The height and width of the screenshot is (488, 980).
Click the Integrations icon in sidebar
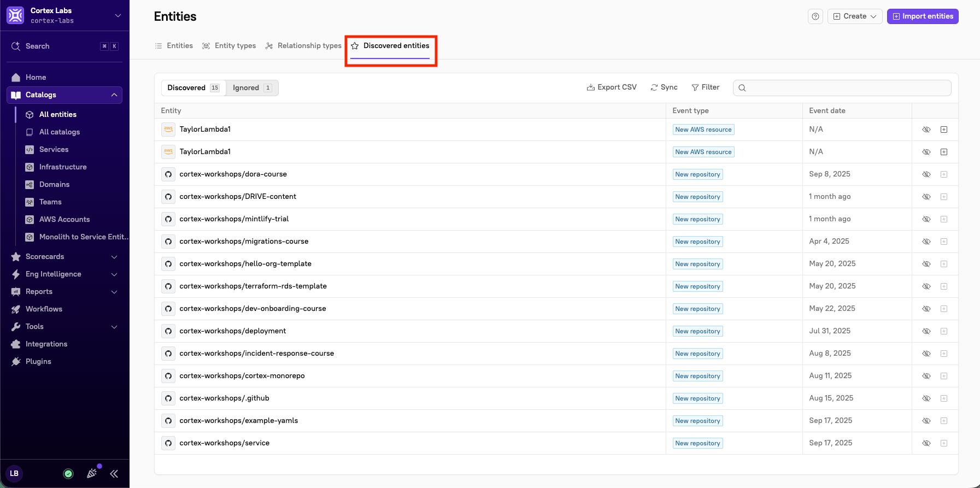[16, 344]
